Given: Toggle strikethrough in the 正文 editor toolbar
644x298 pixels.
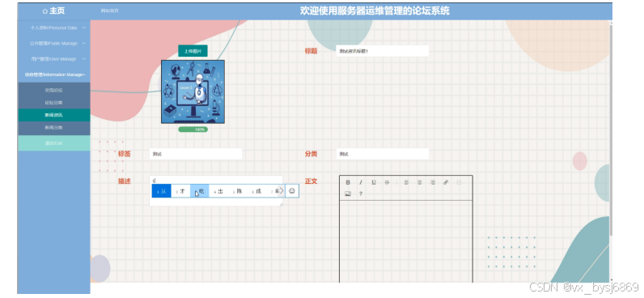Looking at the screenshot, I should coord(387,182).
